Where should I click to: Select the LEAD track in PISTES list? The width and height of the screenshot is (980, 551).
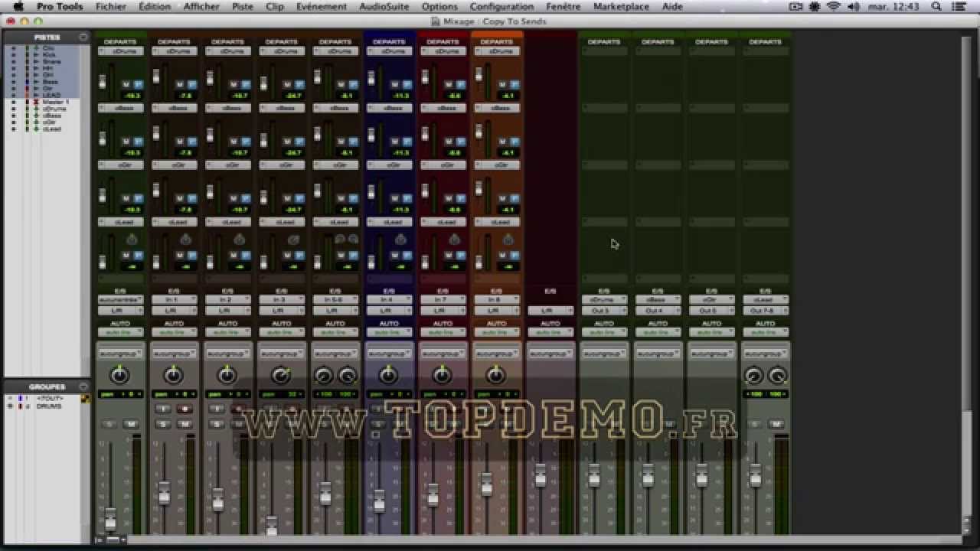coord(51,95)
